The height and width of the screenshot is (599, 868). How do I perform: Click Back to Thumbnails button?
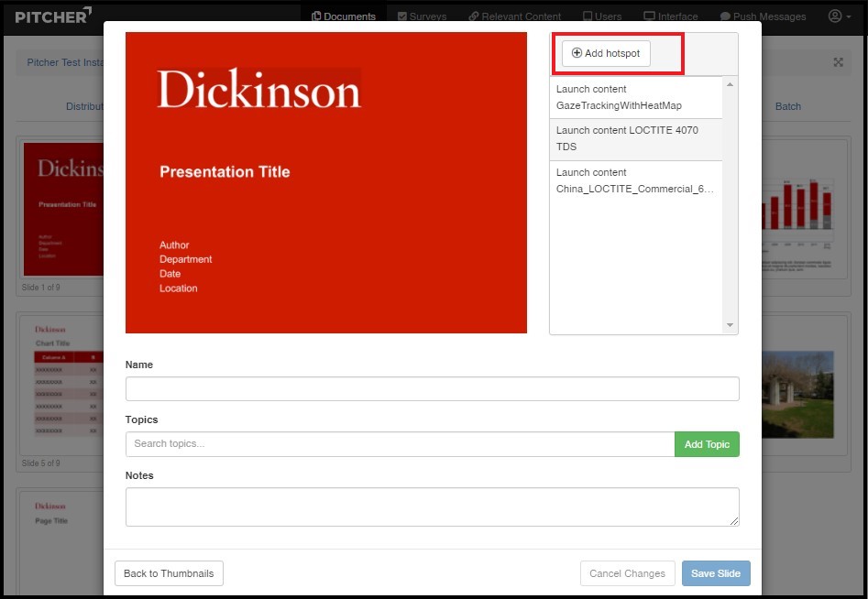tap(169, 573)
